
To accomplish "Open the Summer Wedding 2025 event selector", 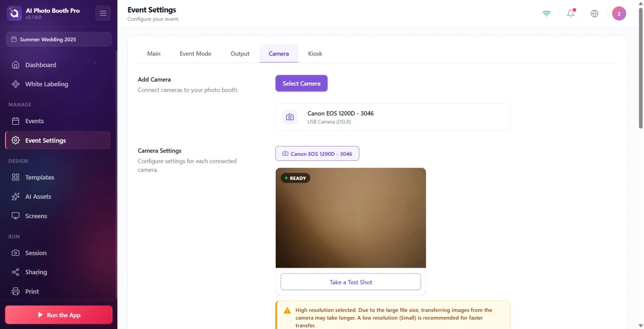I will pos(59,39).
